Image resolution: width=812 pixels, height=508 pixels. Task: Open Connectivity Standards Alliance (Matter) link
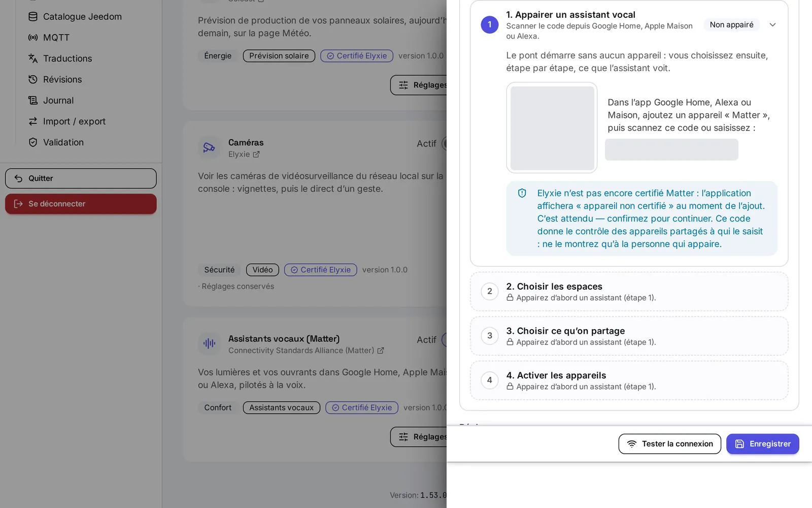click(x=306, y=351)
